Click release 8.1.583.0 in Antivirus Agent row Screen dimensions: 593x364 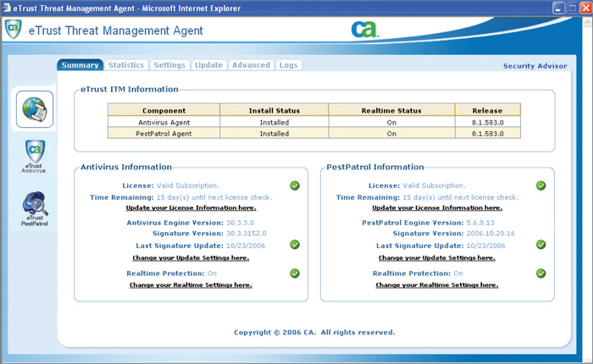(487, 122)
